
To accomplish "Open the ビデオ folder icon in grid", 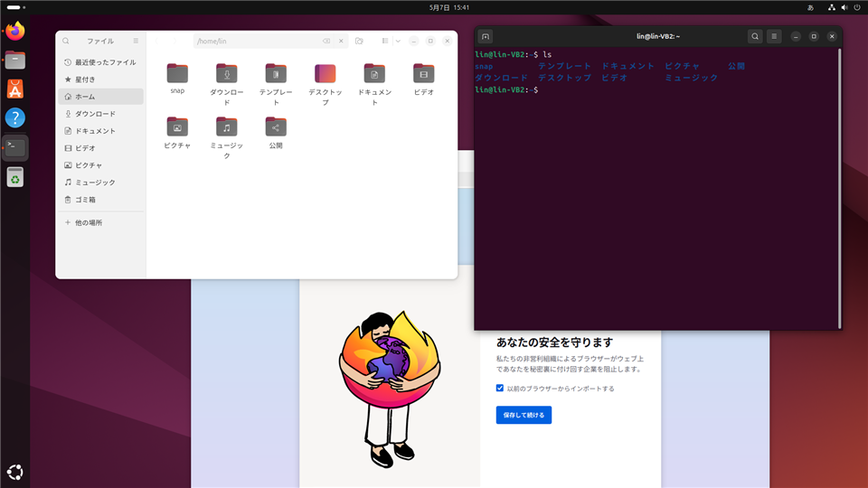I will pyautogui.click(x=423, y=73).
